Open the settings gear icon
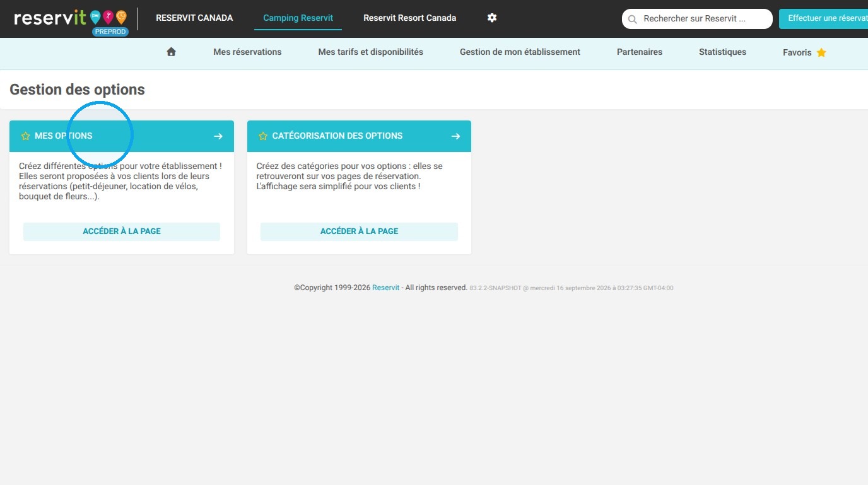Viewport: 868px width, 485px height. click(x=492, y=18)
